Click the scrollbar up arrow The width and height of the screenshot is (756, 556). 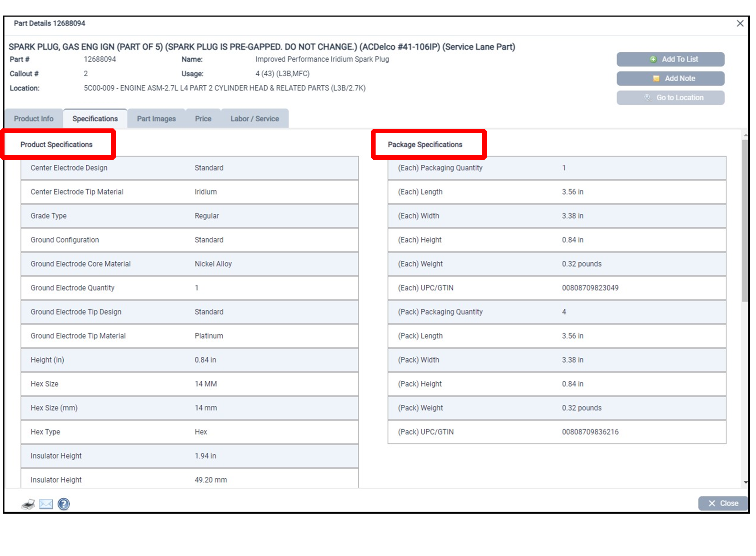pyautogui.click(x=746, y=135)
